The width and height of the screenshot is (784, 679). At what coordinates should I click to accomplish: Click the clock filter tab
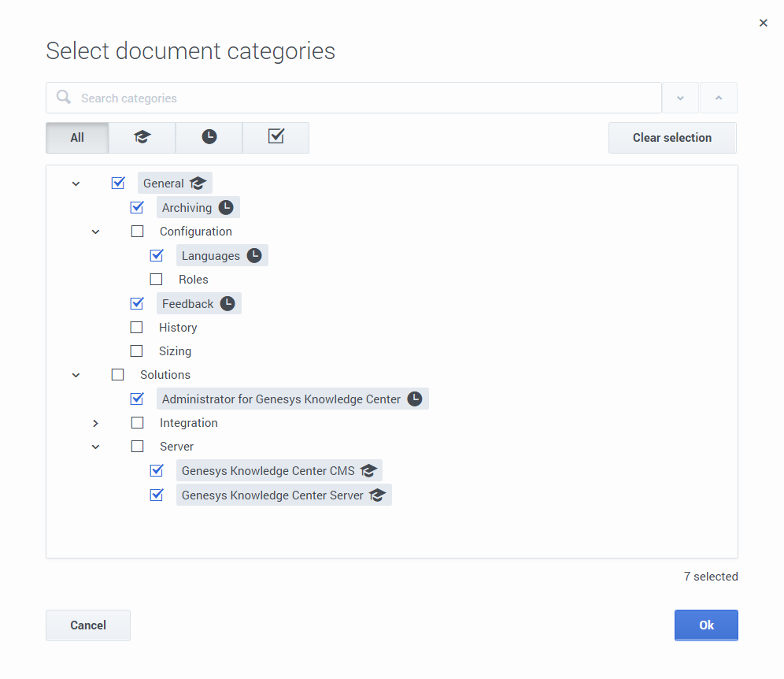pos(209,137)
